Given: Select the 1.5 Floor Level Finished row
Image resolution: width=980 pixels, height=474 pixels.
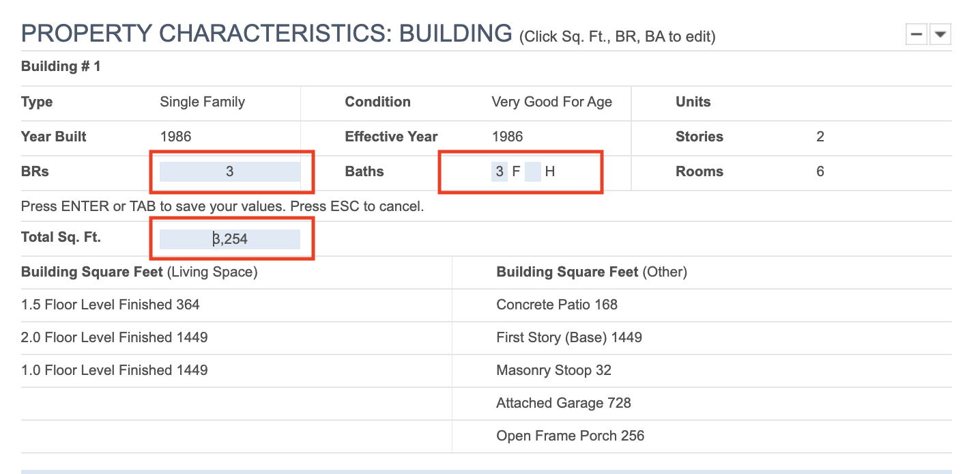Looking at the screenshot, I should point(111,305).
